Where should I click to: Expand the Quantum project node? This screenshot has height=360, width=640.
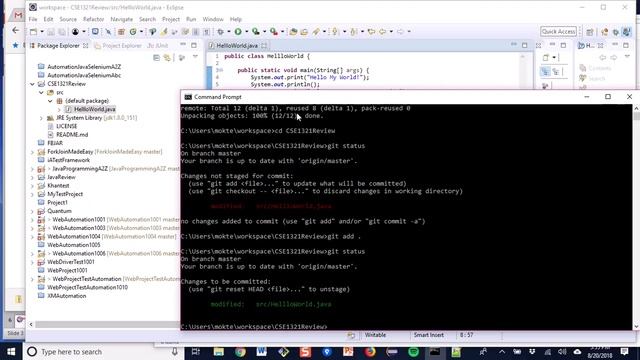click(x=32, y=211)
